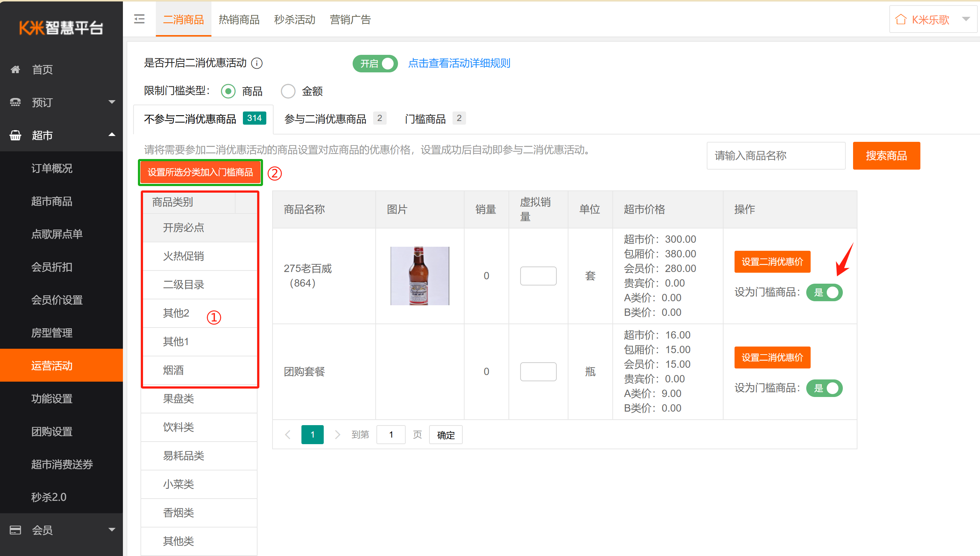
Task: Click the 请输入商品名称 search field
Action: (775, 155)
